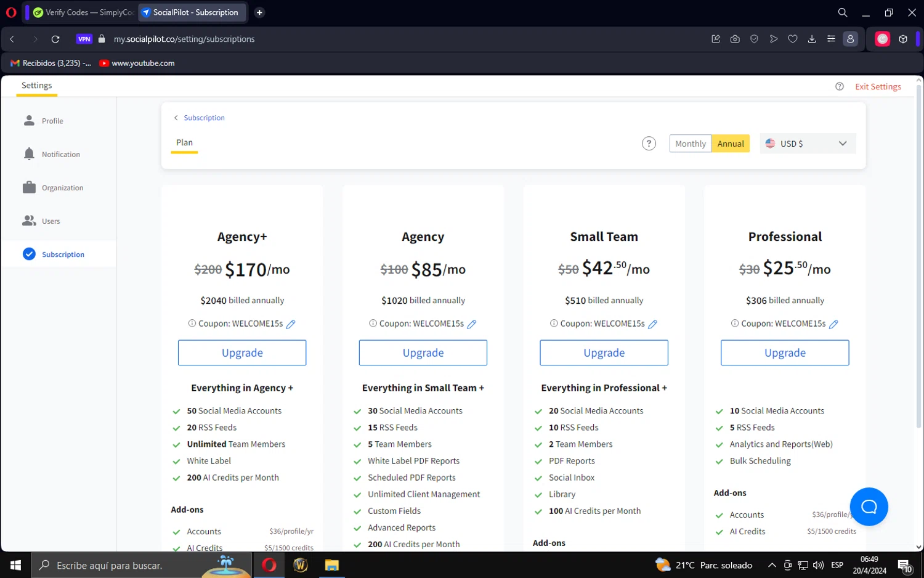Open the info icon beside Agency+ coupon
This screenshot has width=924, height=578.
192,324
